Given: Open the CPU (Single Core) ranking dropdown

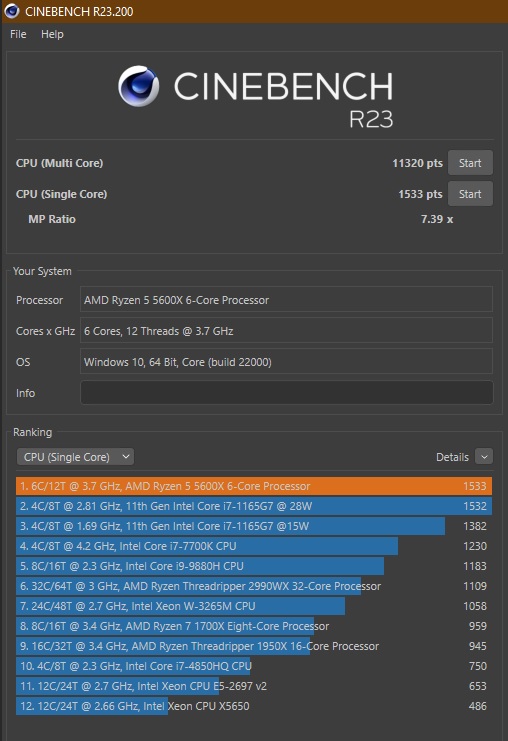Looking at the screenshot, I should tap(76, 457).
